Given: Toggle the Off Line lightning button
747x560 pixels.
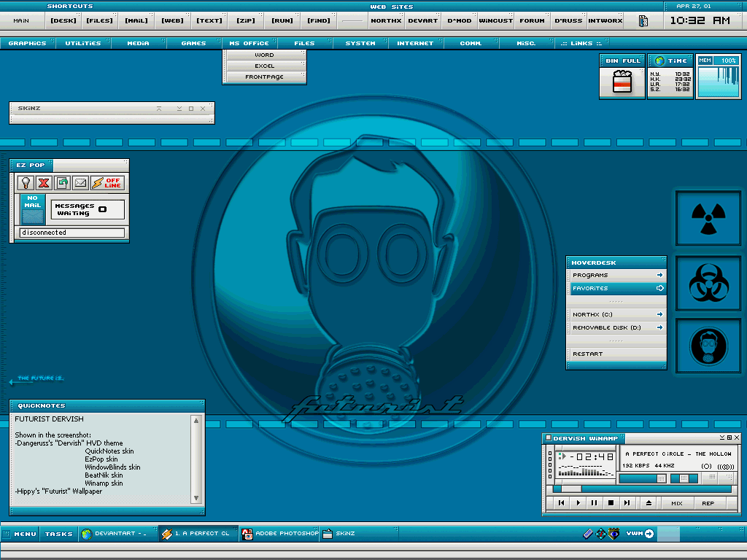Looking at the screenshot, I should tap(108, 183).
